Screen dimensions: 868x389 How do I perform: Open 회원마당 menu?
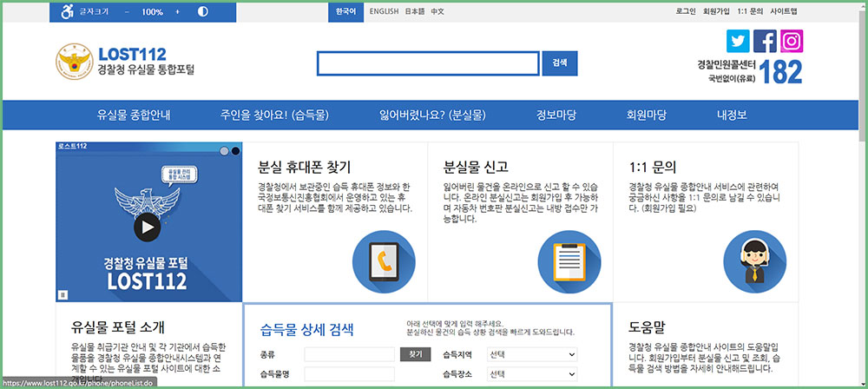pyautogui.click(x=646, y=115)
